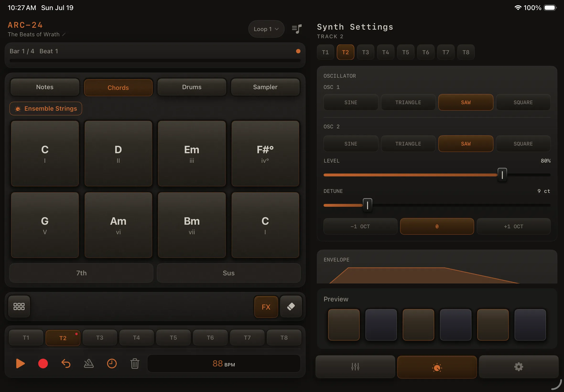Viewport: 564px width, 392px height.
Task: Tap the play button
Action: point(20,364)
